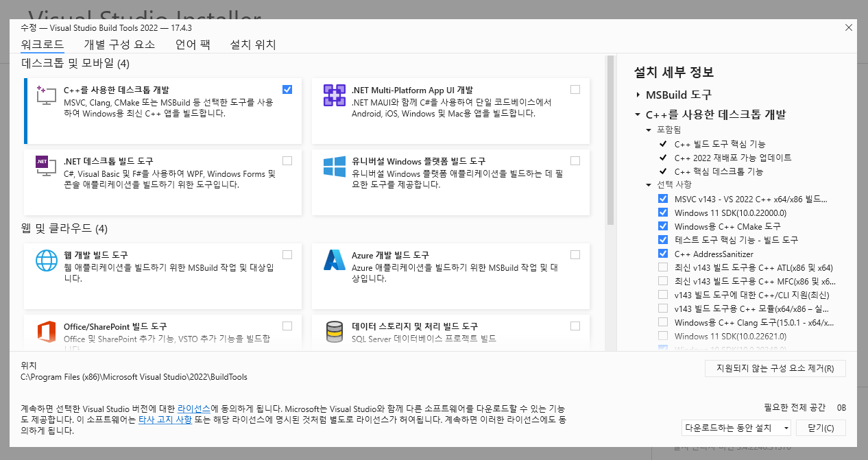Click the .NET Multi-Platform App UI icon
The image size is (868, 460).
click(335, 96)
